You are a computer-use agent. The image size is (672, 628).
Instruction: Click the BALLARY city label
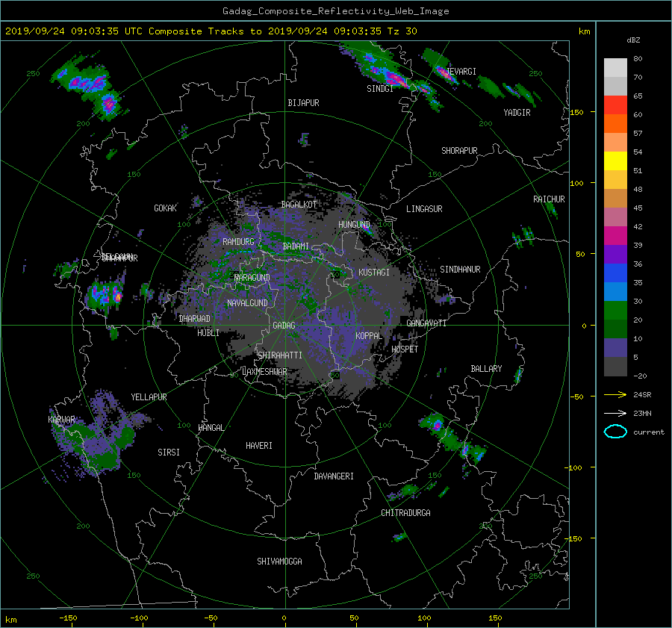(486, 369)
